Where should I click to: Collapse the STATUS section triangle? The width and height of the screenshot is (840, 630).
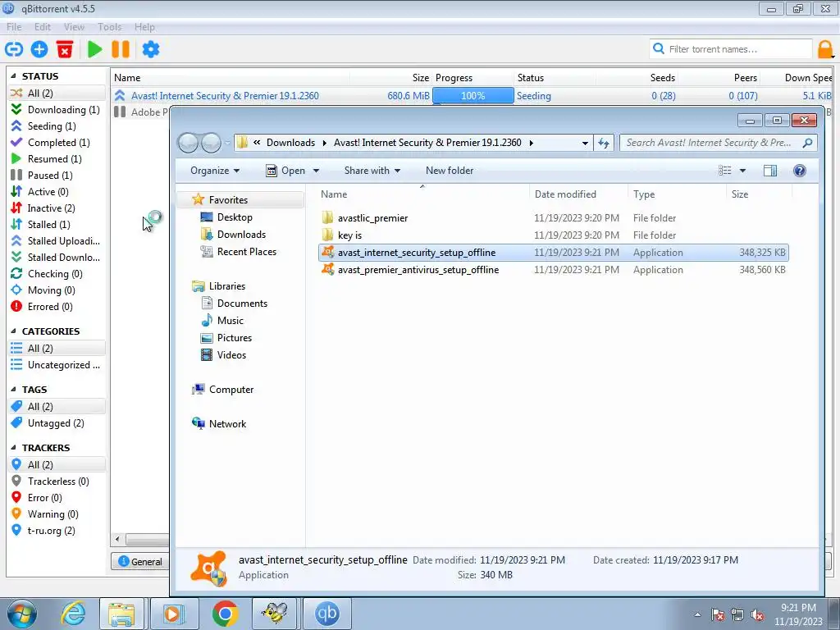13,76
